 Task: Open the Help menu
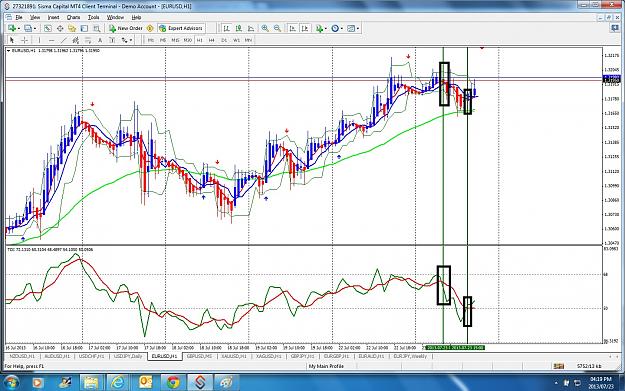click(x=136, y=18)
